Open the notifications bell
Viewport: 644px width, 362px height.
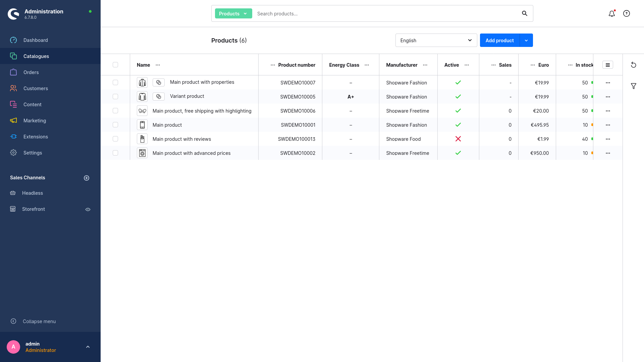(611, 14)
